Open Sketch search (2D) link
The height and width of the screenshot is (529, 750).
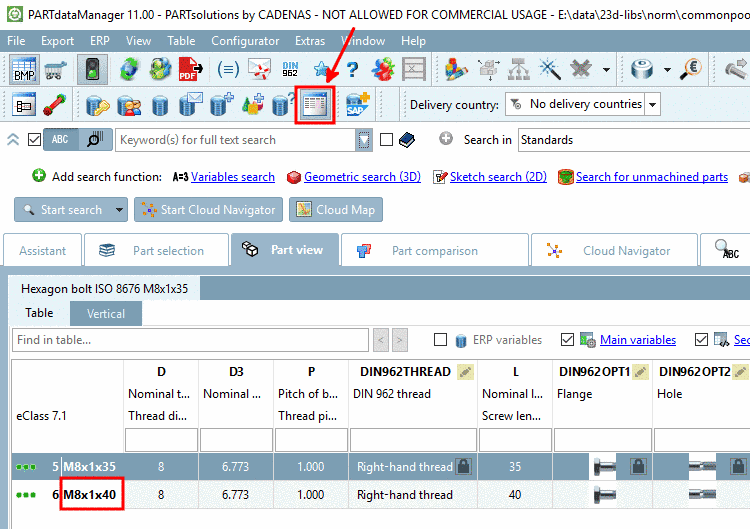(x=498, y=176)
